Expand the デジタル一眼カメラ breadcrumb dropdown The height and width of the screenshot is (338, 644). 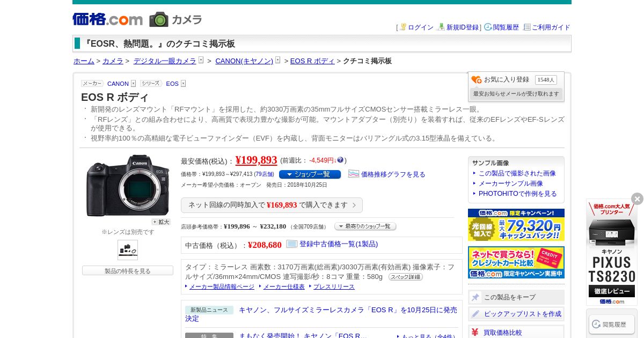pos(201,60)
